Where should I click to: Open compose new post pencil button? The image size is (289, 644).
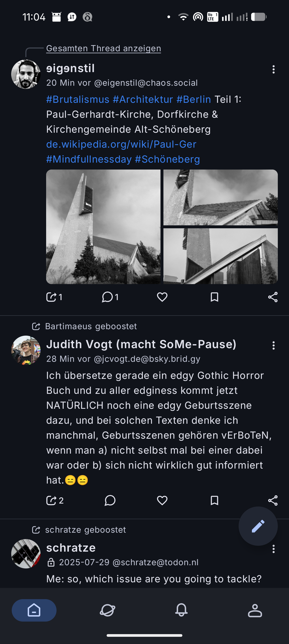pyautogui.click(x=258, y=526)
